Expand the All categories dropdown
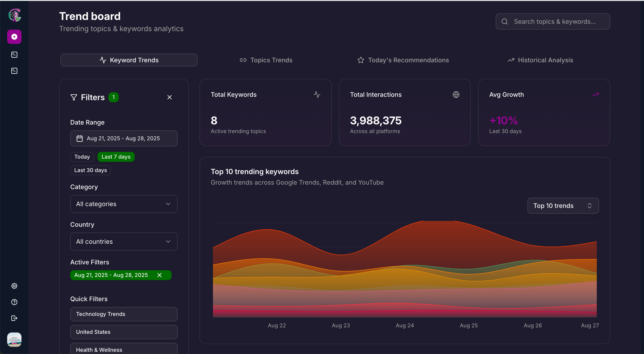Viewport: 644px width, 354px height. (124, 204)
